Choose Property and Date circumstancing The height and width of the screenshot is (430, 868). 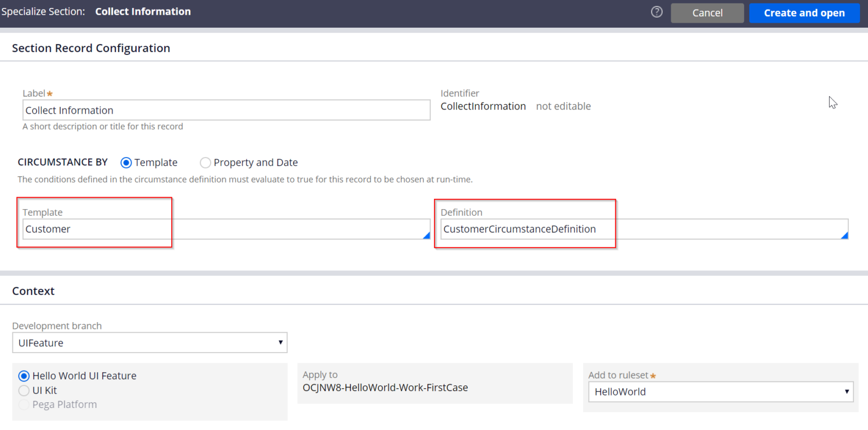205,163
